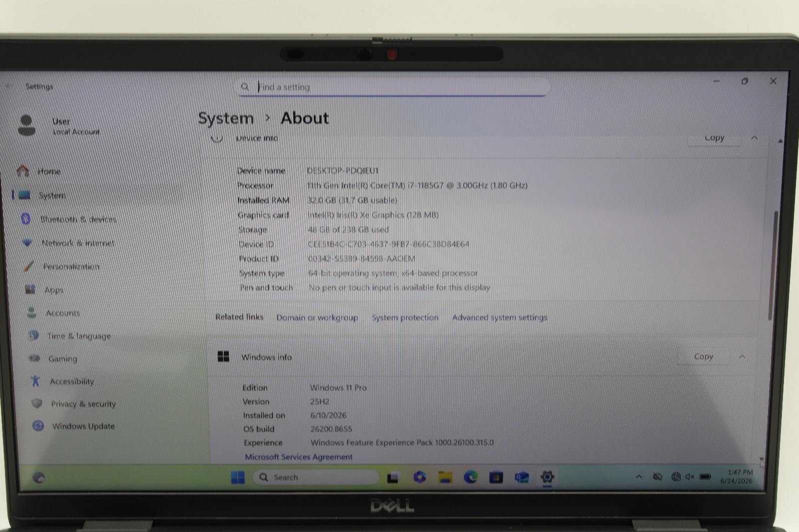Open Bluetooth & devices settings
Image resolution: width=799 pixels, height=532 pixels.
click(78, 219)
